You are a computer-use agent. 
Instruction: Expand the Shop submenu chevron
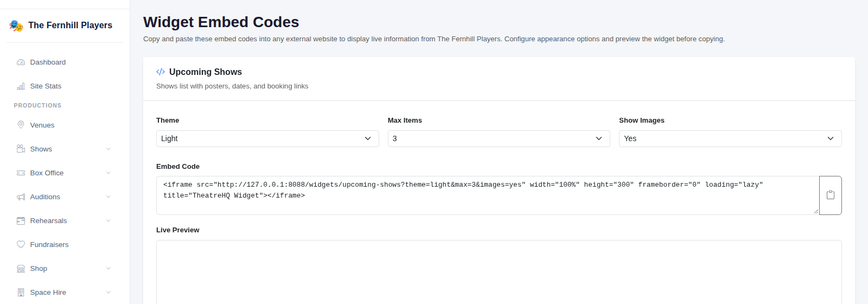click(x=108, y=268)
